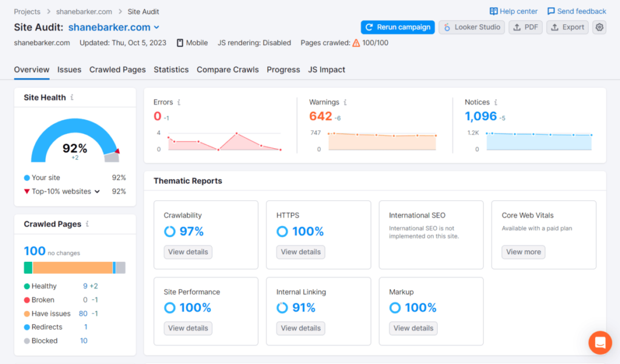Click the 92% site health gauge
Screen dimensions: 620x364
(74, 141)
